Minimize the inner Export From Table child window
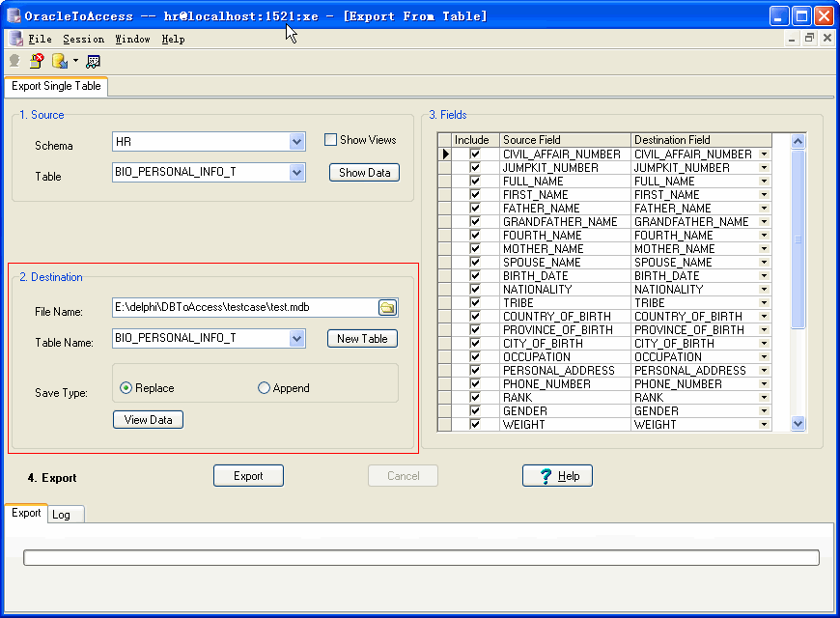Screen dimensions: 840x618 [x=792, y=38]
